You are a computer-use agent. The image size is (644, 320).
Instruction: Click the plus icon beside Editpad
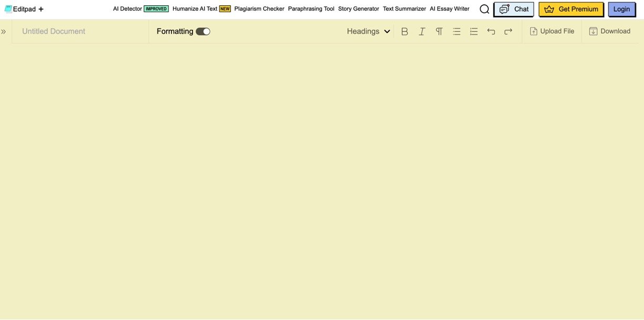click(41, 9)
